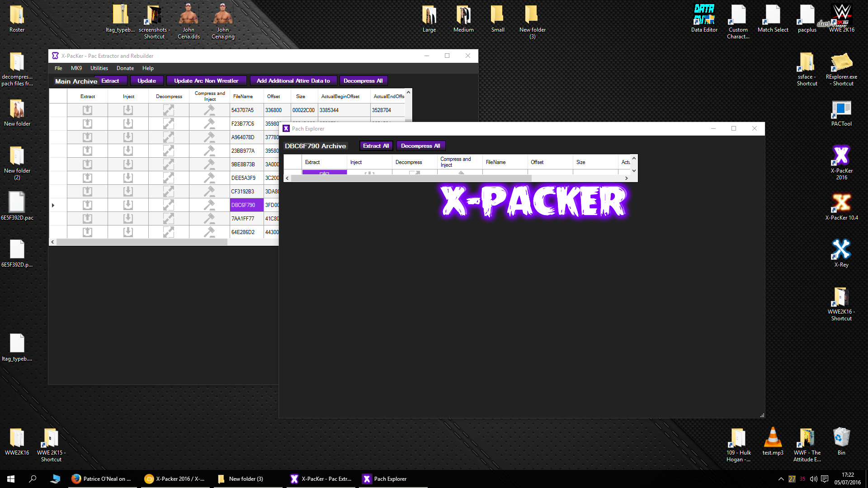Click Decompress icon in DBC6F790 row
Viewport: 868px width, 488px height.
pos(169,205)
